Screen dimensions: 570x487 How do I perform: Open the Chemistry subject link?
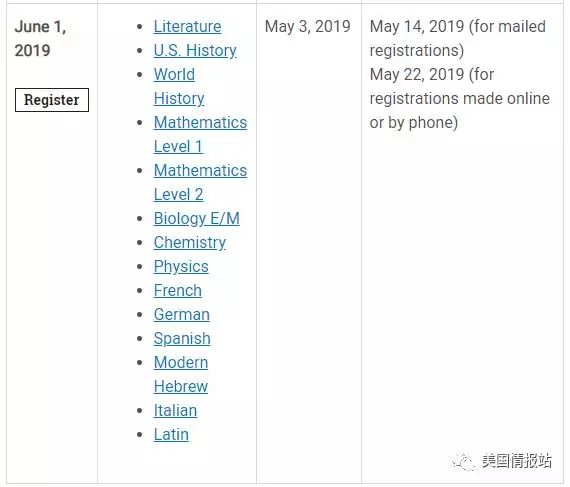tap(190, 242)
